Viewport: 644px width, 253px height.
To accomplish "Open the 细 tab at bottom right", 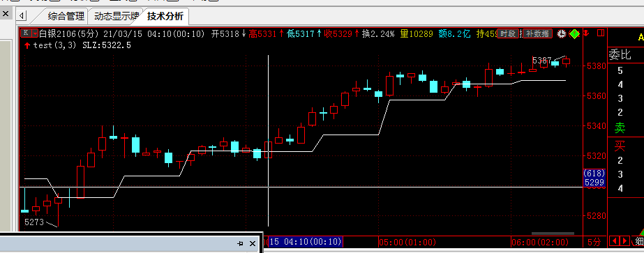I will point(638,242).
